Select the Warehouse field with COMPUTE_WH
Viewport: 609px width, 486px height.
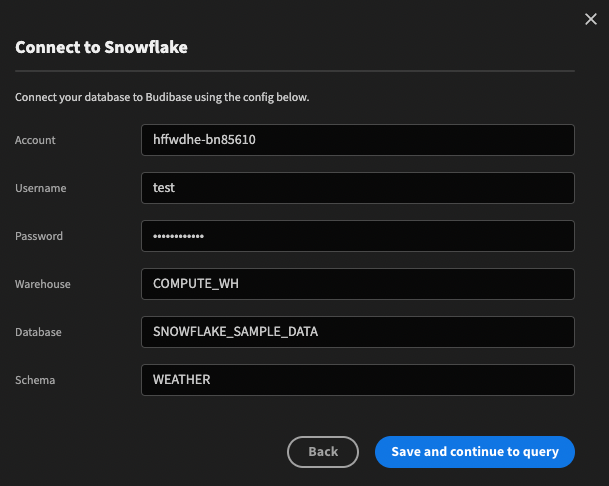point(358,284)
